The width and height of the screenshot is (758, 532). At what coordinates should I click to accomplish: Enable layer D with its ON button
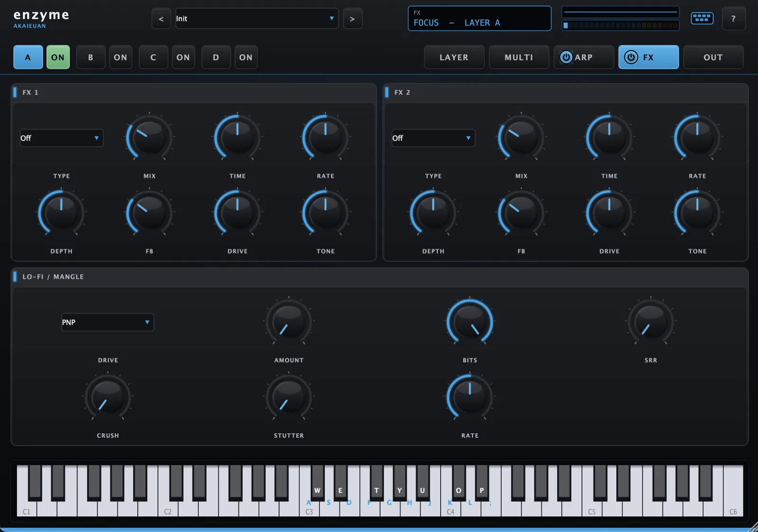(x=246, y=57)
